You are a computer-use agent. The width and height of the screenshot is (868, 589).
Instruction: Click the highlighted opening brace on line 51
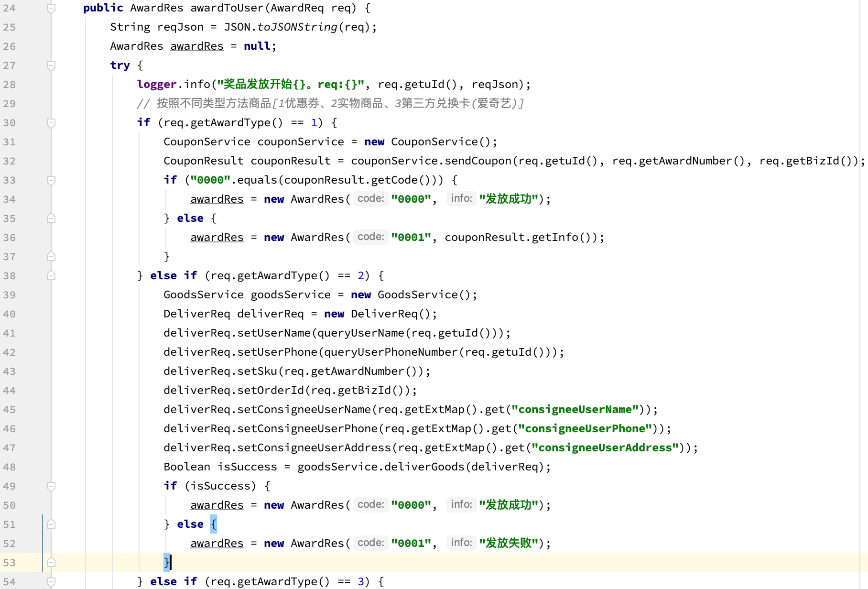[x=214, y=524]
